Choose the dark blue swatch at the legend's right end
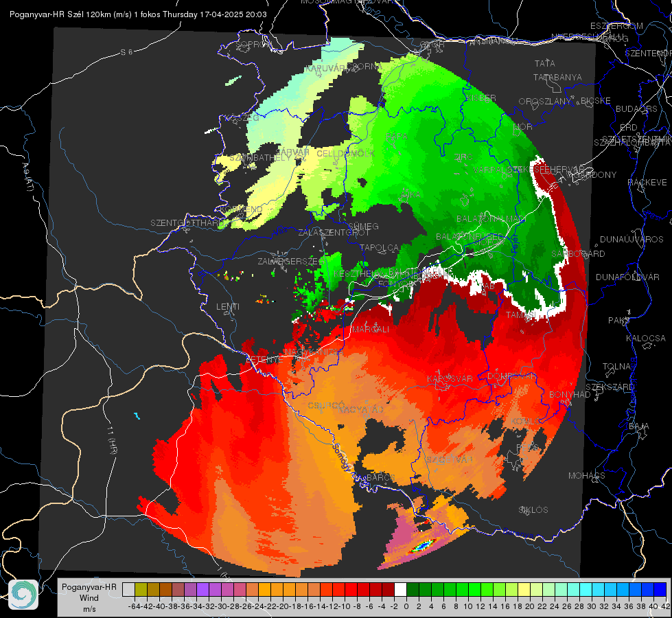 (660, 589)
